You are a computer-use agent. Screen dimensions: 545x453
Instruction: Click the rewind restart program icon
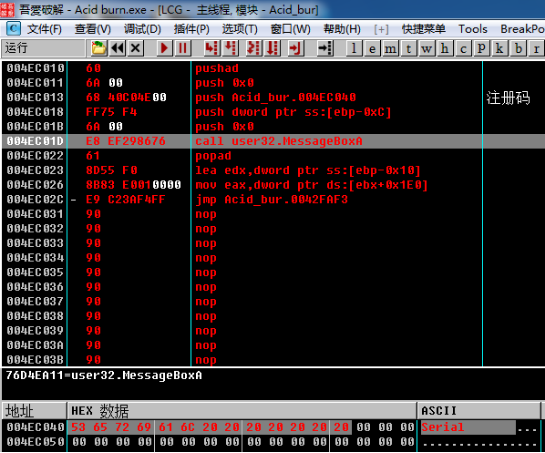click(x=117, y=48)
